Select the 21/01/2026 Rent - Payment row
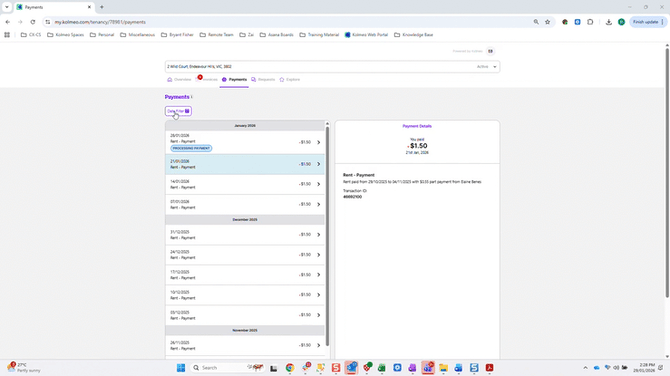670x376 pixels. [245, 164]
